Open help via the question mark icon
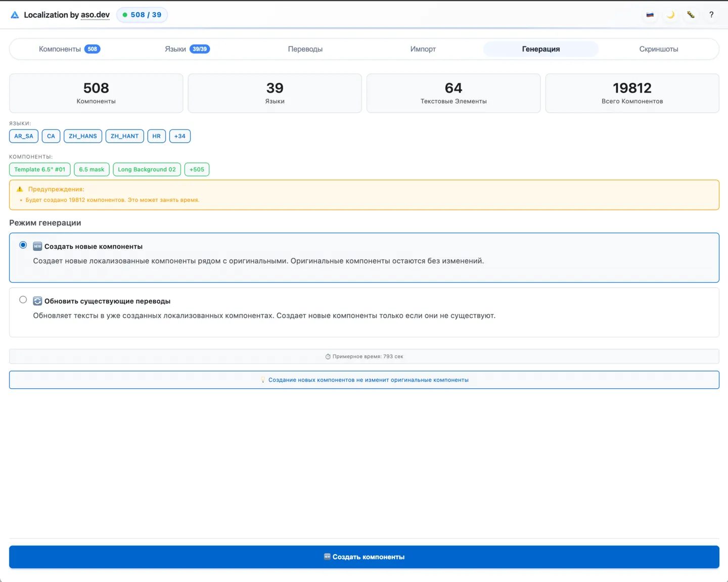 711,15
